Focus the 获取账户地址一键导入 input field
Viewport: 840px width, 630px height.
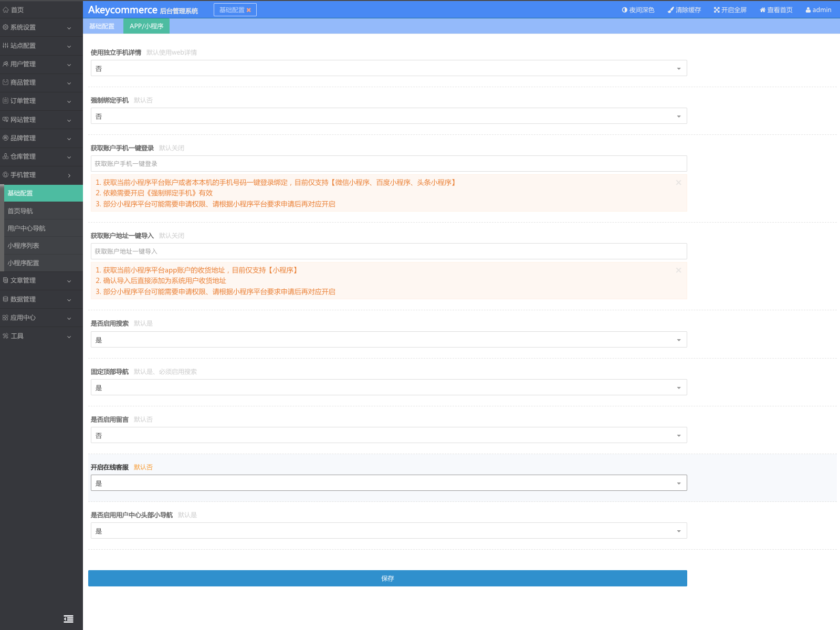[388, 251]
